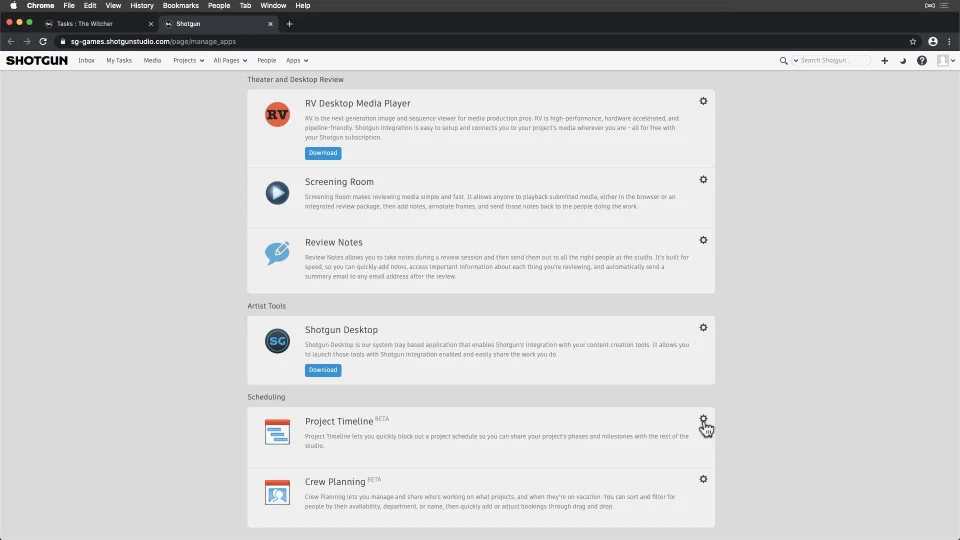The image size is (960, 540).
Task: Open My Tasks in navigation bar
Action: pyautogui.click(x=119, y=61)
